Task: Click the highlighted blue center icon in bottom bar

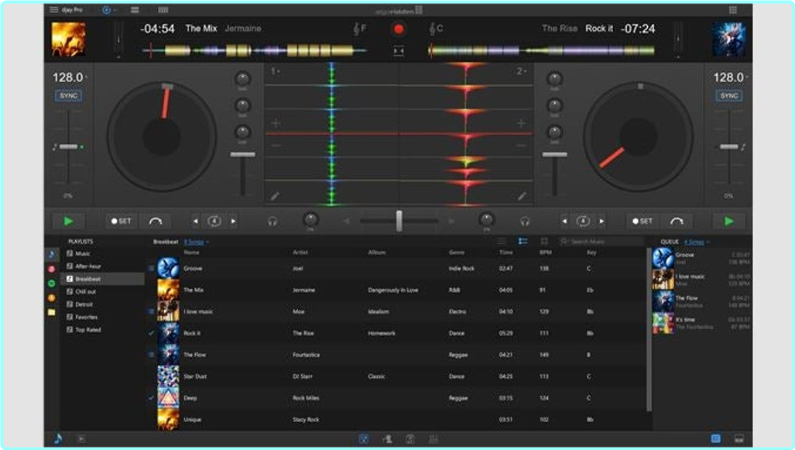Action: click(364, 439)
